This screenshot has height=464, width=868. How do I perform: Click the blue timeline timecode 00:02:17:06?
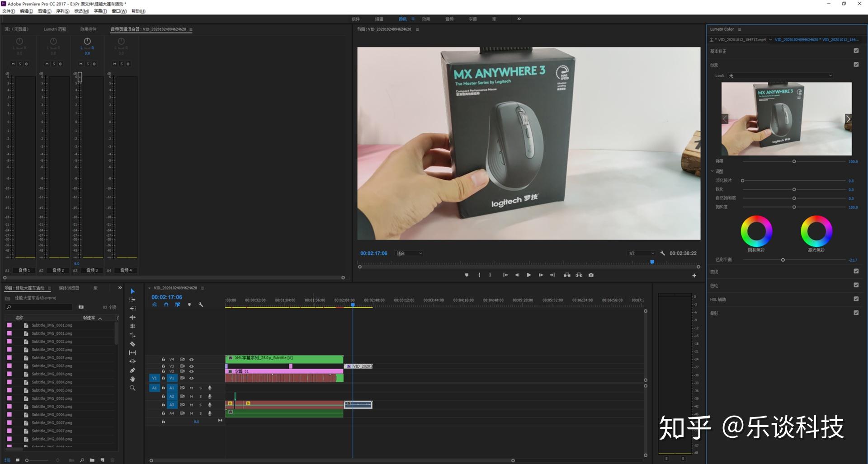167,297
